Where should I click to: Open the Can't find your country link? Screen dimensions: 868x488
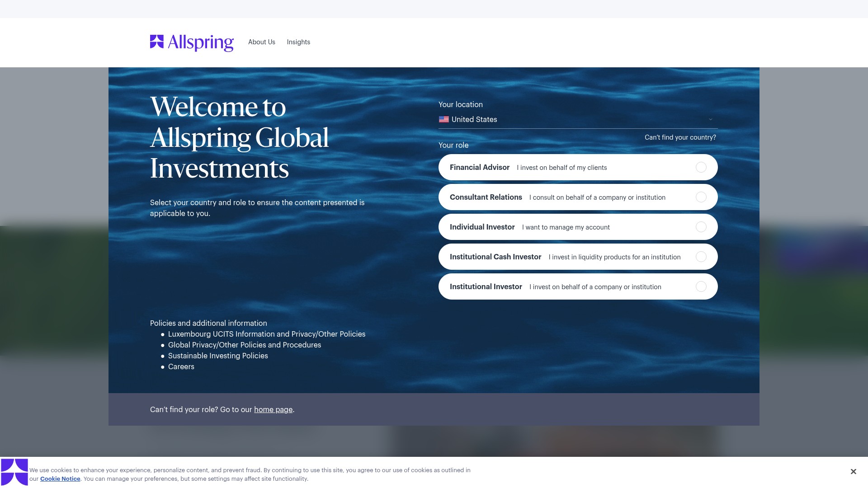680,137
